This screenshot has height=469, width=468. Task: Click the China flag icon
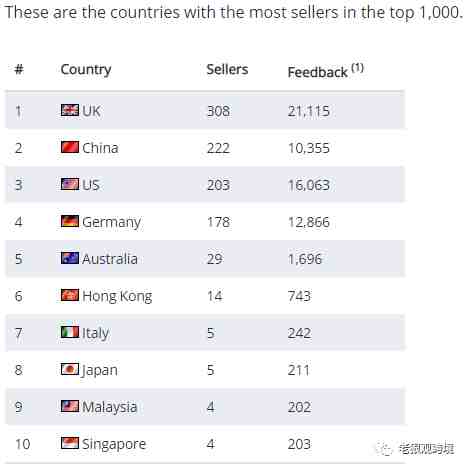[x=70, y=147]
